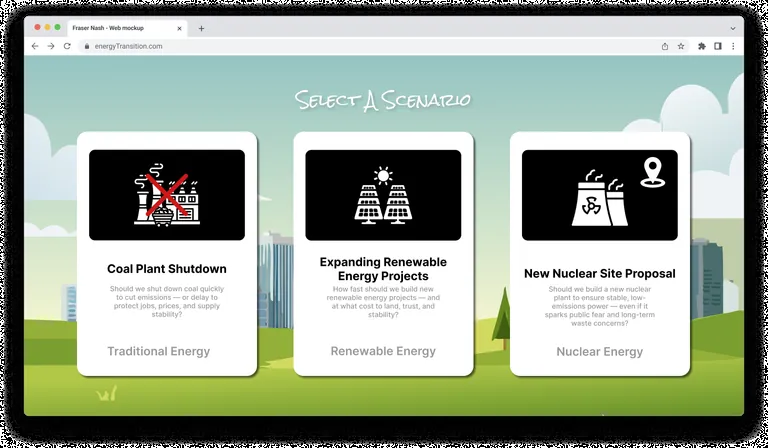This screenshot has width=768, height=448.
Task: Click the green maximize window button
Action: pyautogui.click(x=58, y=27)
